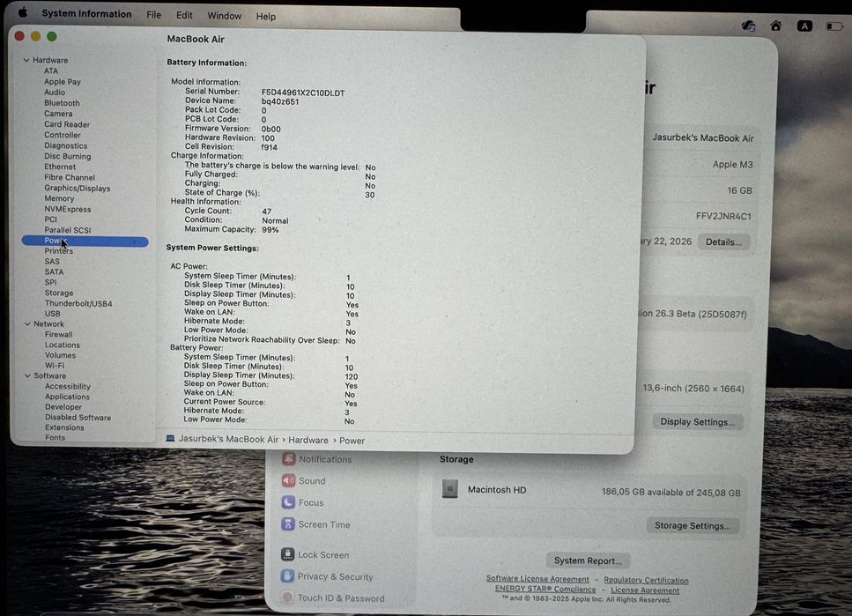The image size is (852, 616).
Task: Click the laptop icon in path bar
Action: (170, 438)
